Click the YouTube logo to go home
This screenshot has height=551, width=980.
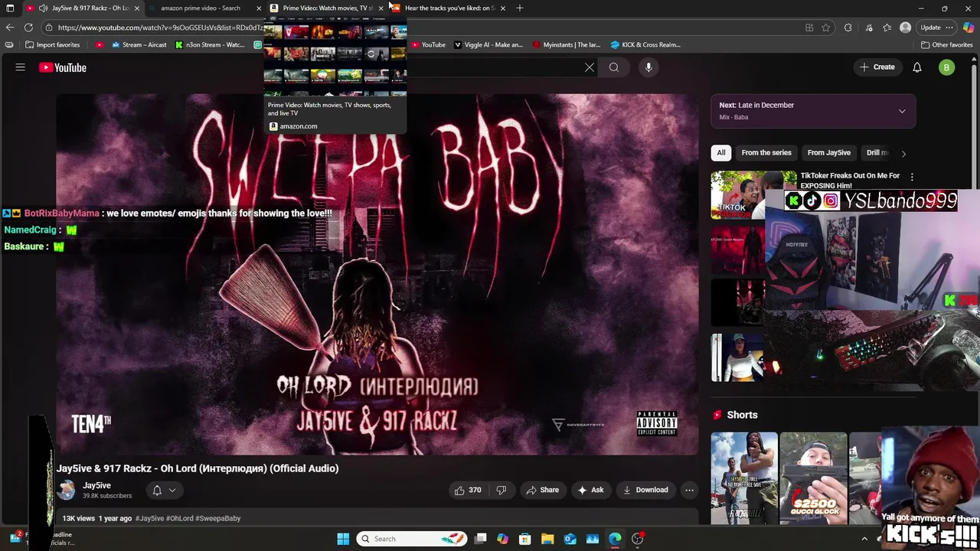coord(63,67)
